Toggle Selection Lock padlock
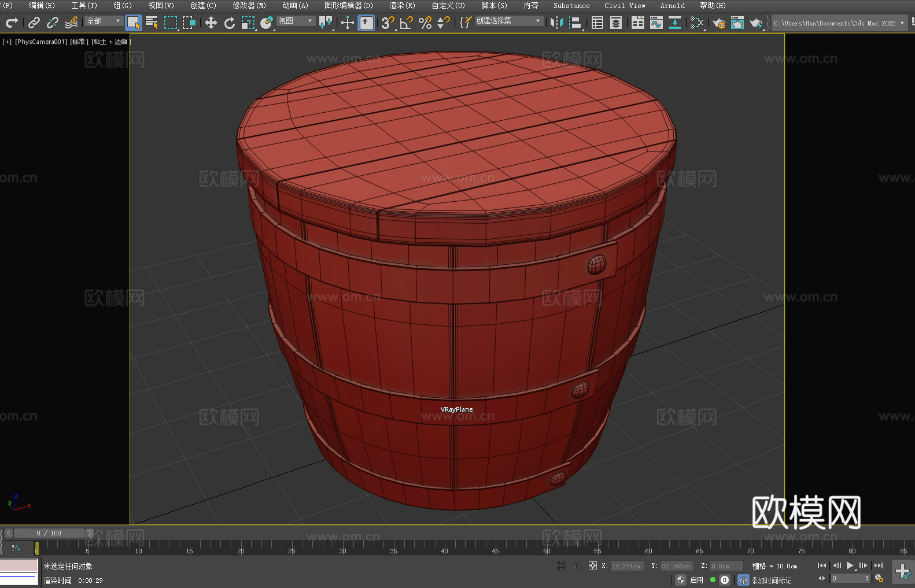The height and width of the screenshot is (588, 915). point(577,565)
